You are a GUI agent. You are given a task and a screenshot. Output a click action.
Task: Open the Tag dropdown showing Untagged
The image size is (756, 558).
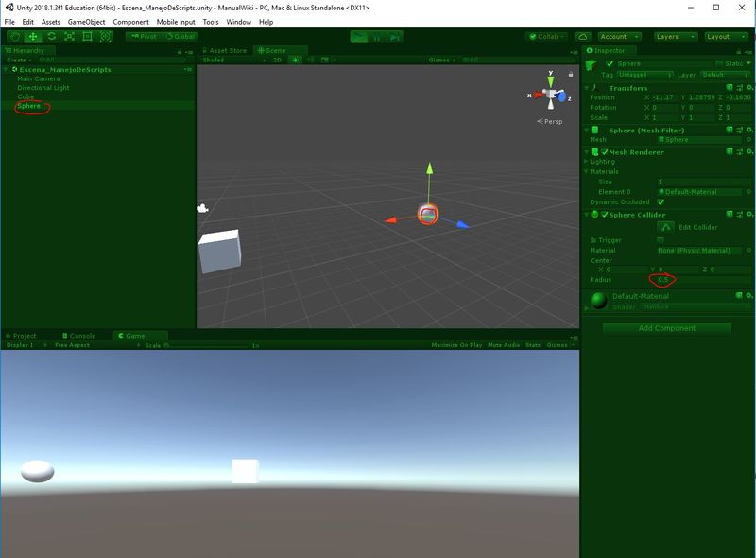pyautogui.click(x=644, y=75)
